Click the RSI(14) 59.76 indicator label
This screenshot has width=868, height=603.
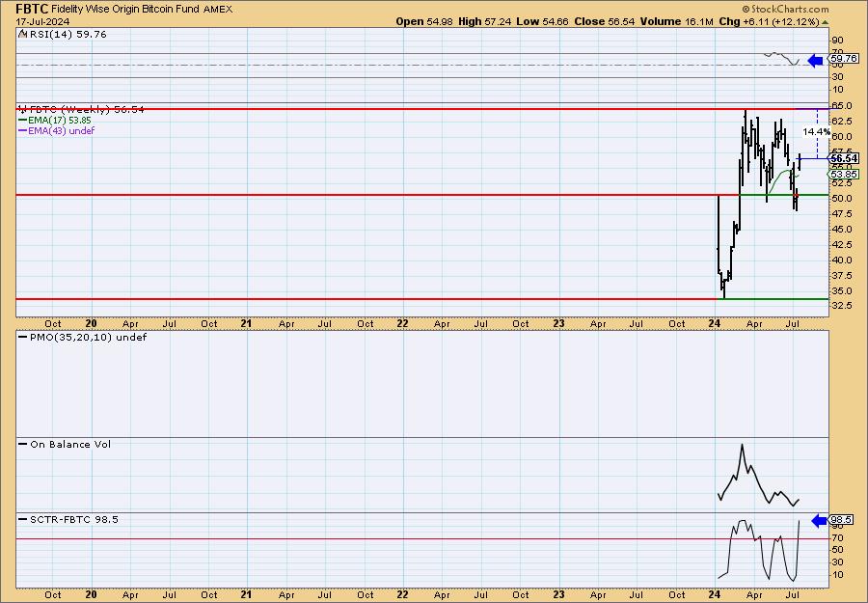tap(62, 35)
